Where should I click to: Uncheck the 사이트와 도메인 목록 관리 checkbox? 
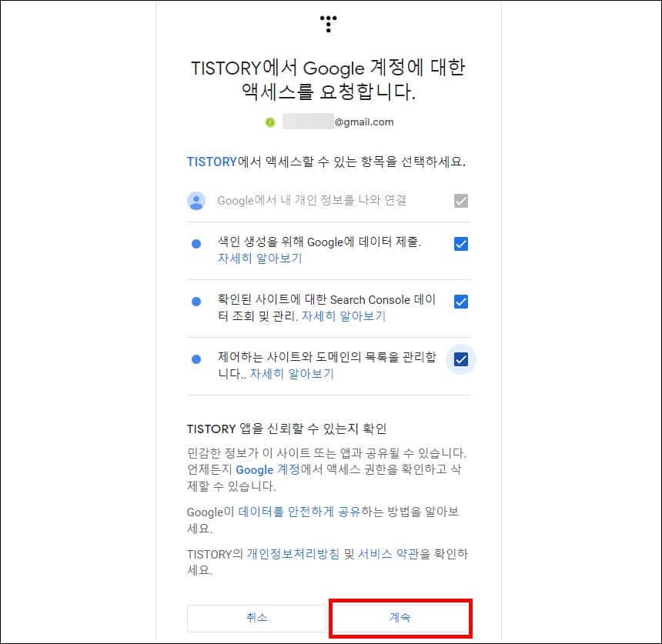point(460,359)
